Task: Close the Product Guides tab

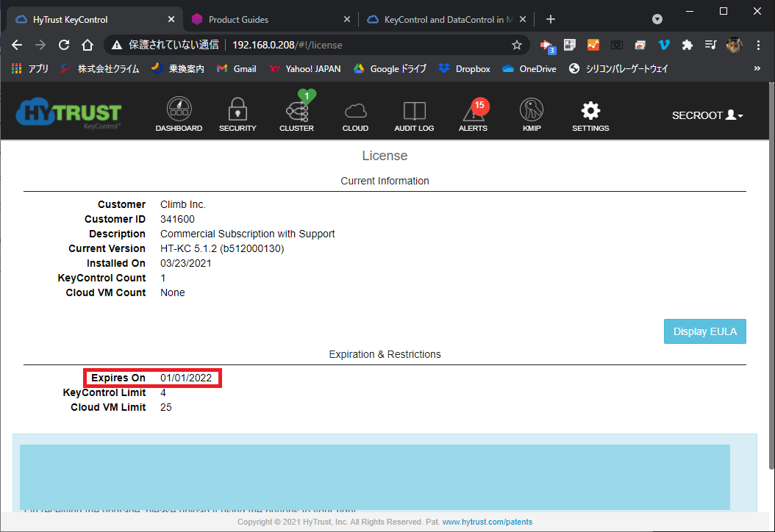Action: pyautogui.click(x=347, y=19)
